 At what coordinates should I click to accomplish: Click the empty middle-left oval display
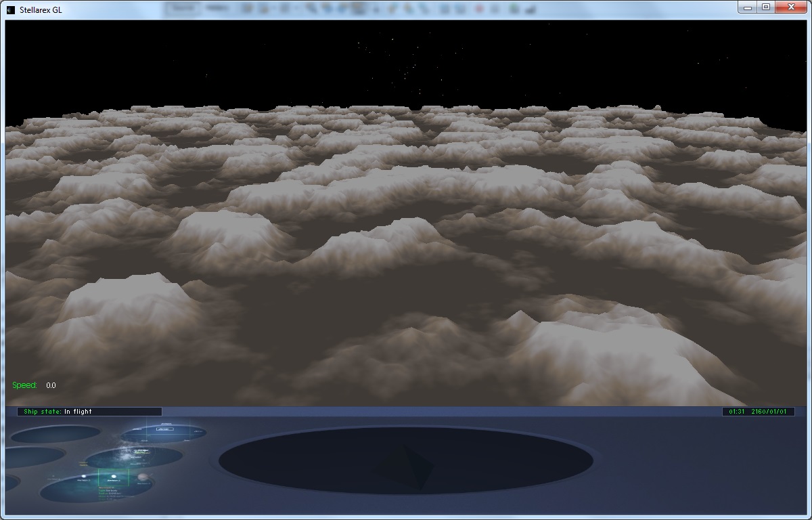click(x=30, y=457)
